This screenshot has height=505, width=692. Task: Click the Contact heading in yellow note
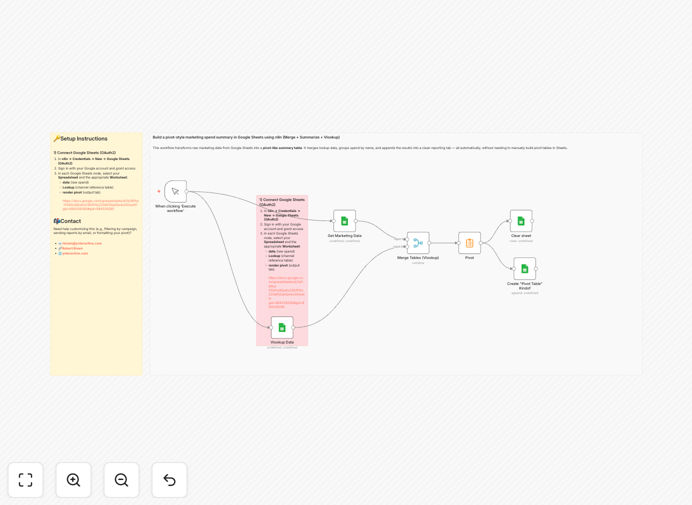(x=68, y=221)
